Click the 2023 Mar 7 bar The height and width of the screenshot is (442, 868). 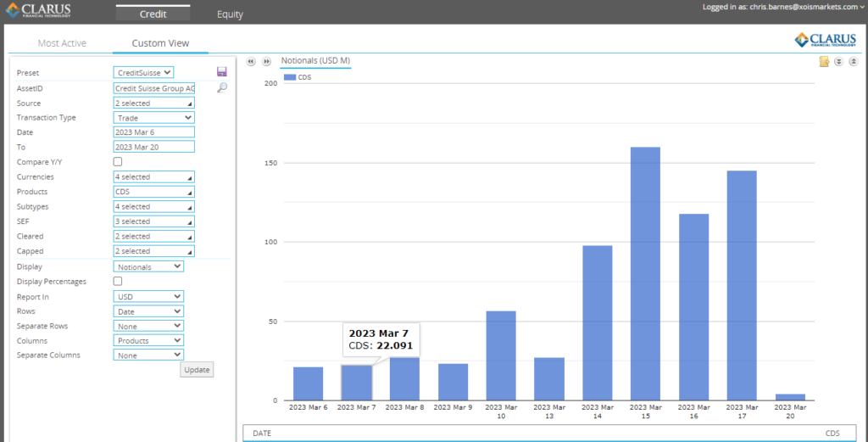pos(357,383)
